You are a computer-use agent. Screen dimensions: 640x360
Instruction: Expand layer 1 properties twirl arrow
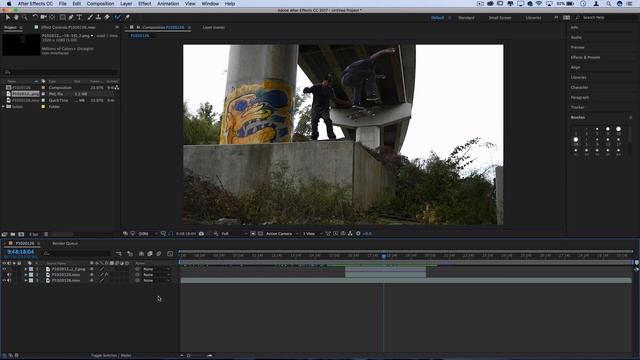click(x=26, y=269)
